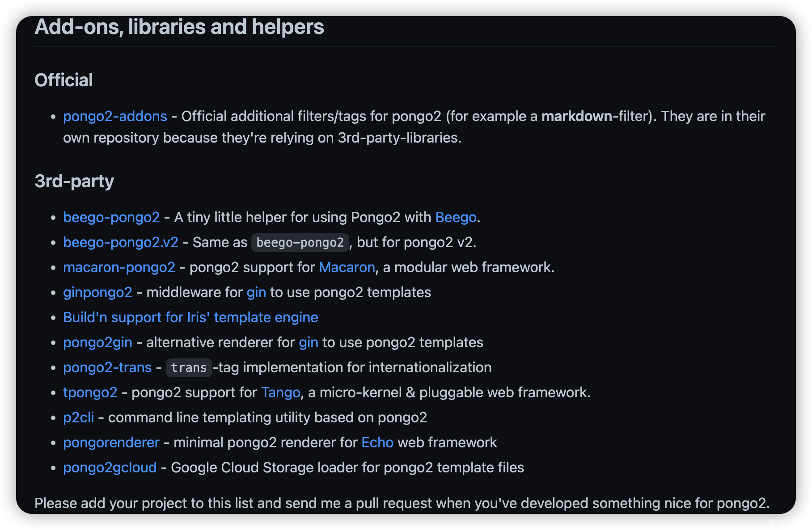
Task: Click the gin link after 'middleware for'
Action: pos(256,292)
